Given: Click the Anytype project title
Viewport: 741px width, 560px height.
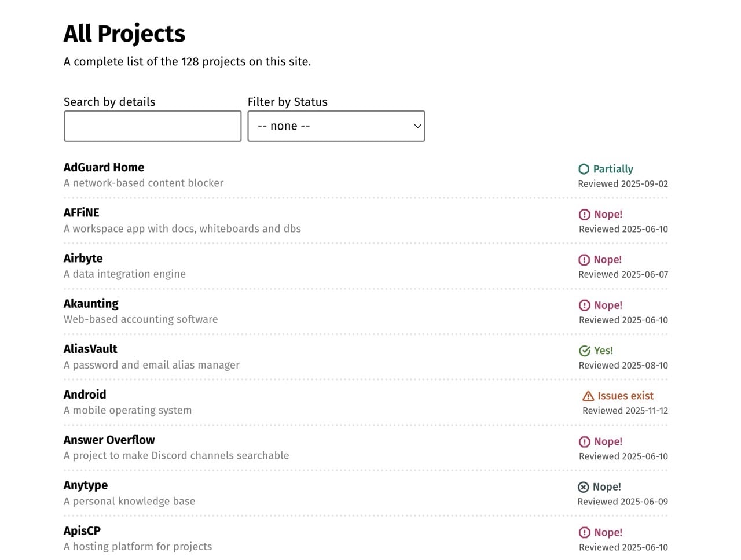Looking at the screenshot, I should coord(86,485).
